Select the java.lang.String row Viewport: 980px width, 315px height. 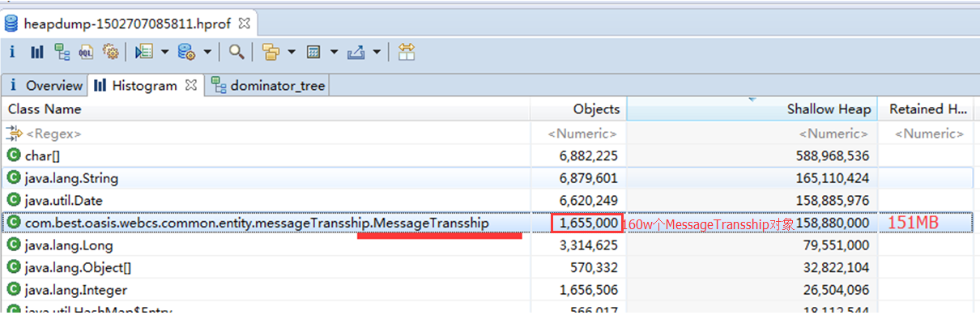point(488,178)
